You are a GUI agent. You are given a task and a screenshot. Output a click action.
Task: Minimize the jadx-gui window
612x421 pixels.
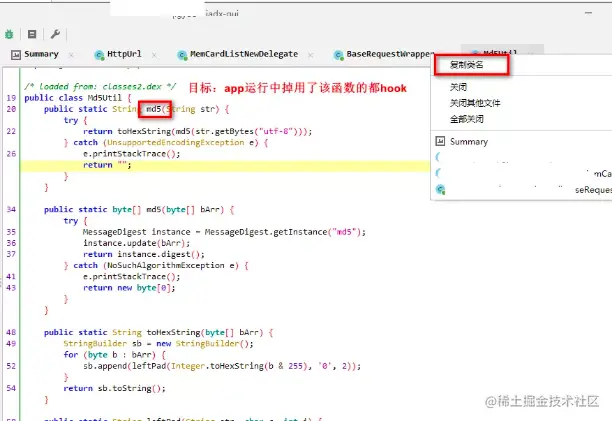588,13
